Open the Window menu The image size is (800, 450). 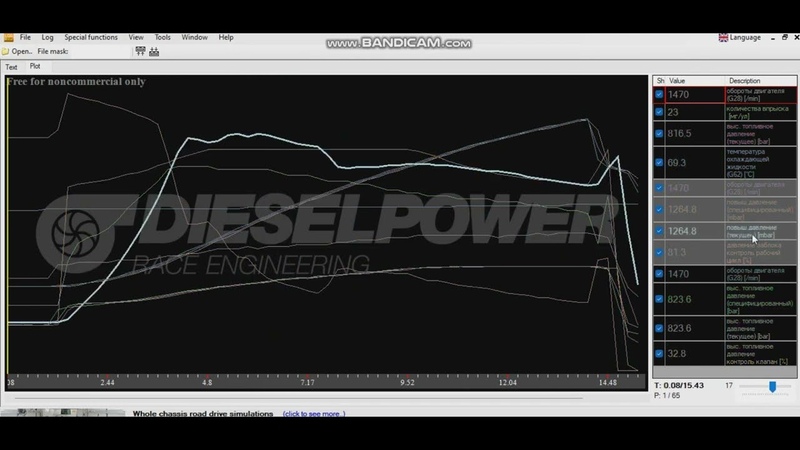194,37
